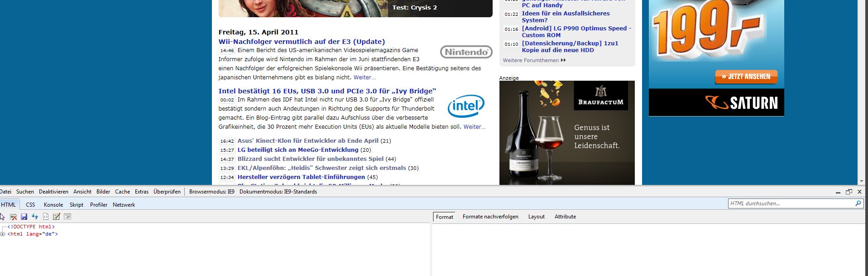Switch to the CSS tab
This screenshot has height=276, width=868.
coord(30,205)
